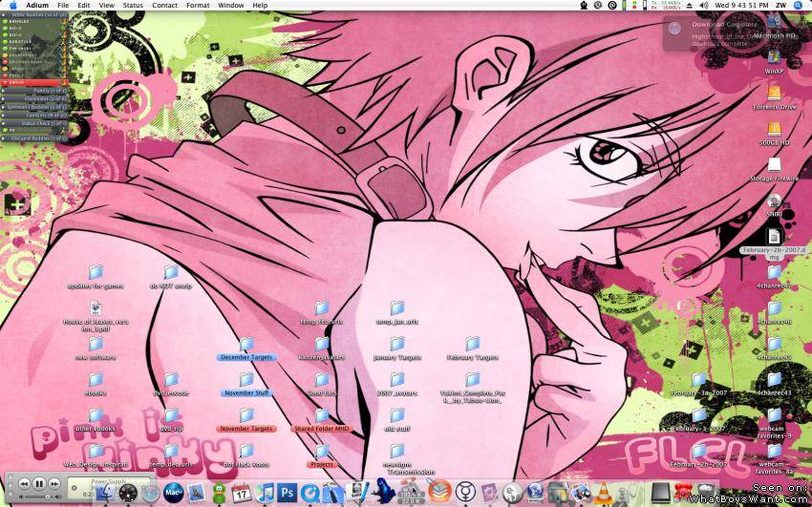Screen dimensions: 812x507
Task: Open the iCal calendar dock icon
Action: [x=242, y=493]
